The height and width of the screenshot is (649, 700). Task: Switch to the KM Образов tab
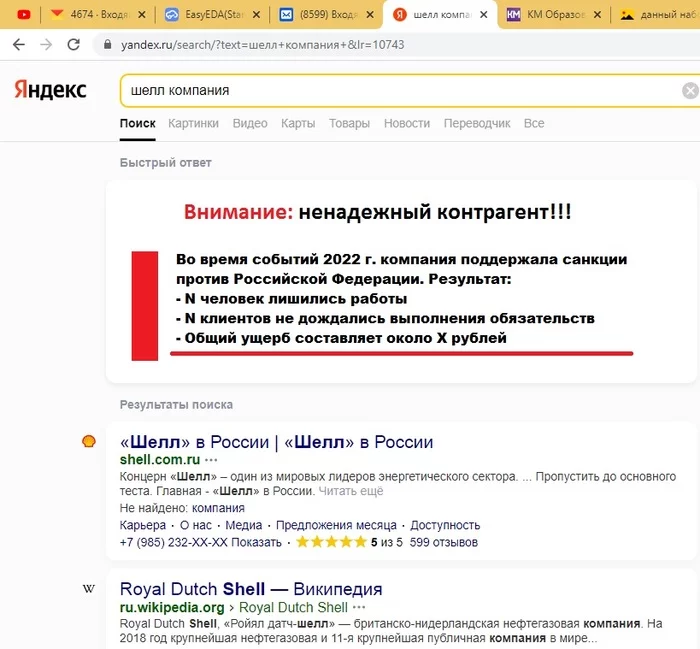click(545, 15)
